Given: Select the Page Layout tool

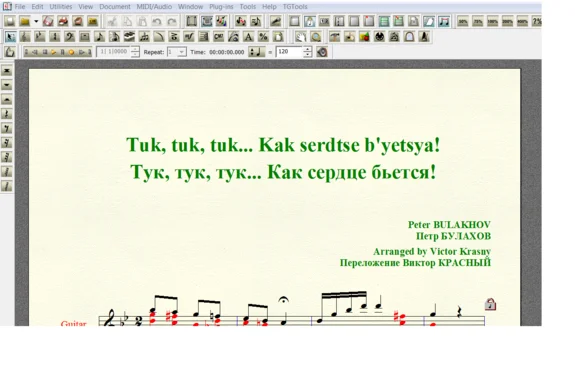Looking at the screenshot, I should click(278, 37).
